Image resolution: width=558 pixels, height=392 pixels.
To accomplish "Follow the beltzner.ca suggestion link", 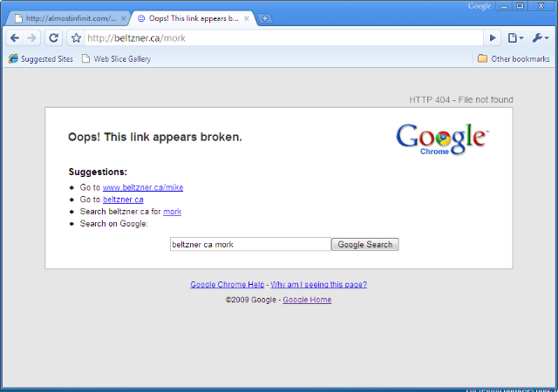I will click(x=123, y=199).
